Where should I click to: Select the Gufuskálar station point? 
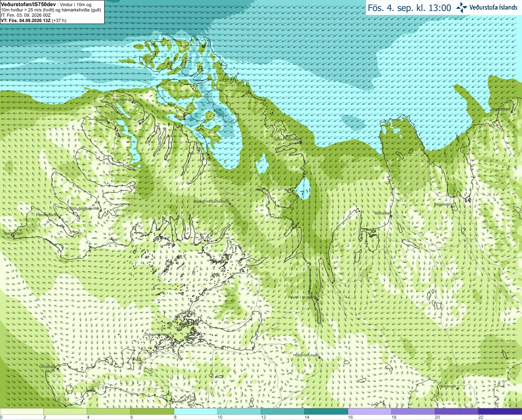pyautogui.click(x=58, y=369)
